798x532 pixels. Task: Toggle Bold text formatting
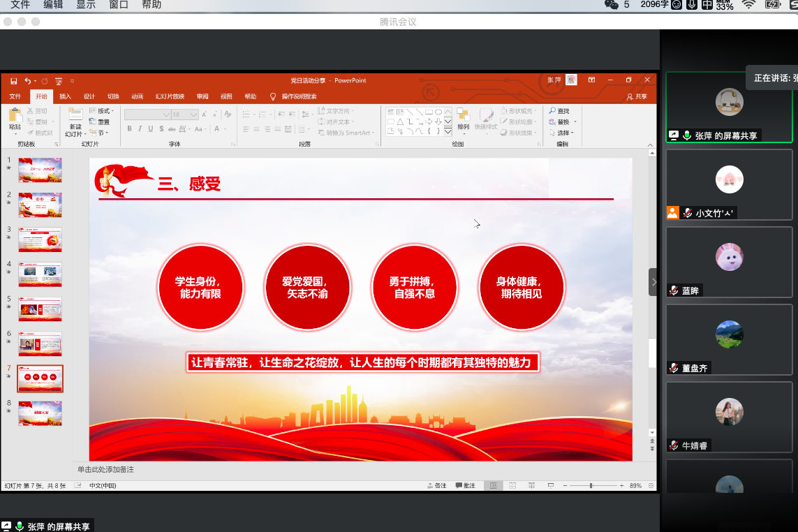tap(129, 128)
